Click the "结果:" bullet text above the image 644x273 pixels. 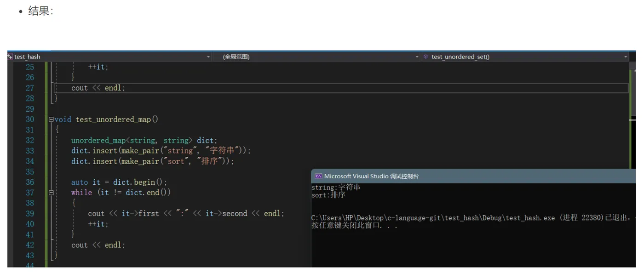pyautogui.click(x=40, y=11)
